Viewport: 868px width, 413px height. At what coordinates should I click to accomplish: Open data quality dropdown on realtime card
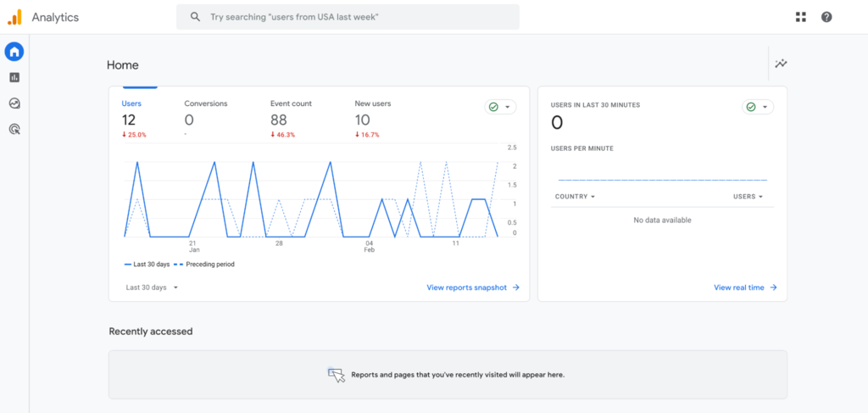[x=758, y=107]
